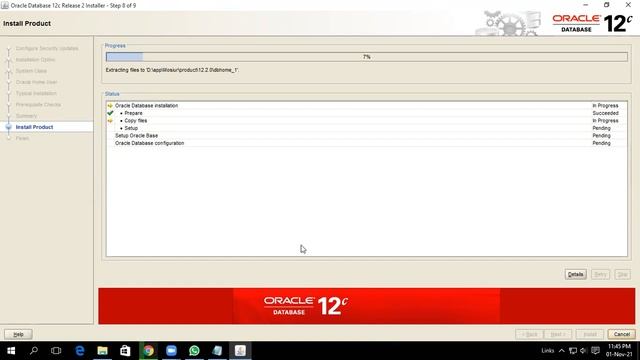640x360 pixels.
Task: Select the Summary step
Action: [26, 116]
